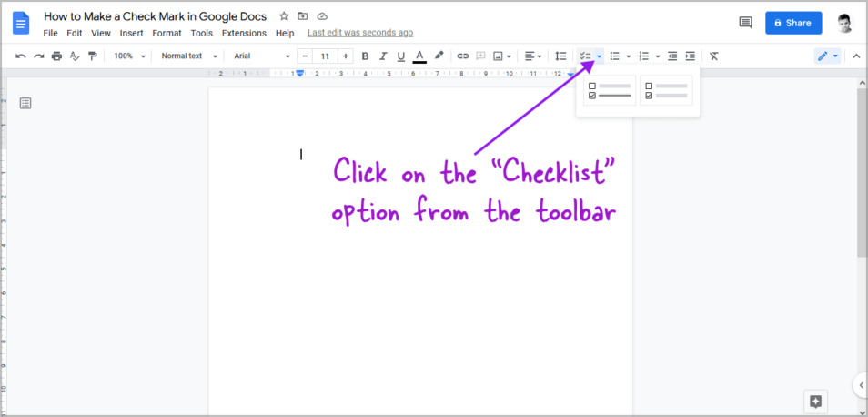Open the File menu
868x417 pixels.
[50, 33]
